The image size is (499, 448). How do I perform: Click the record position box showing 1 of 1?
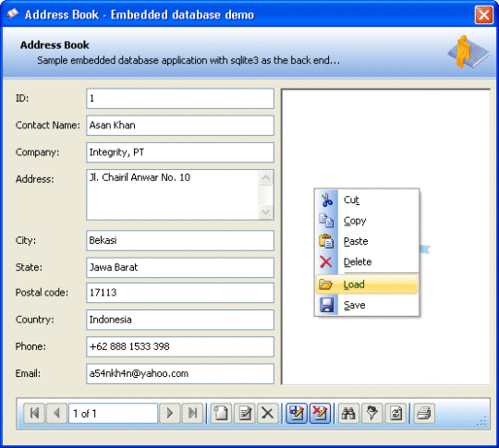[x=113, y=413]
